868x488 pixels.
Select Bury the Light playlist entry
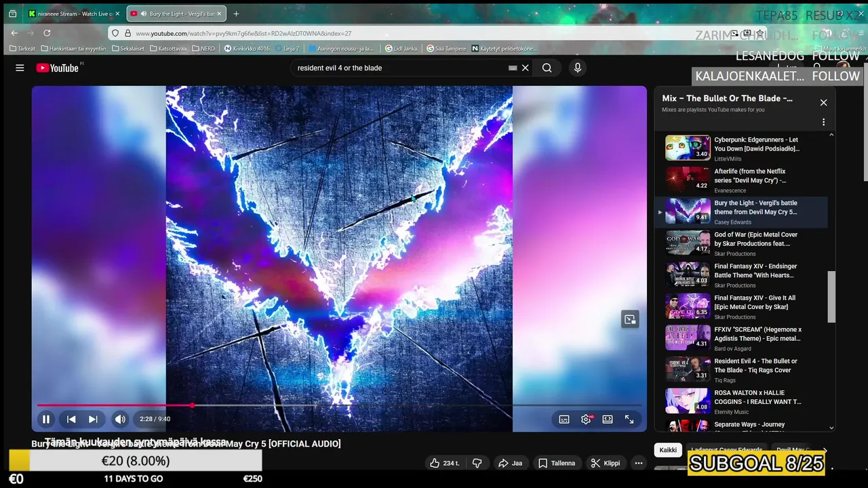point(742,211)
